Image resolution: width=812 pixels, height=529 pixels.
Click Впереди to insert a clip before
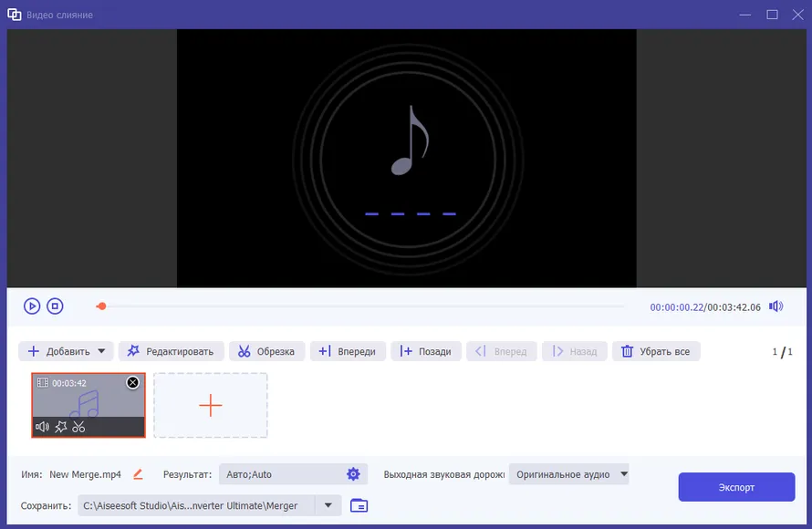coord(348,351)
